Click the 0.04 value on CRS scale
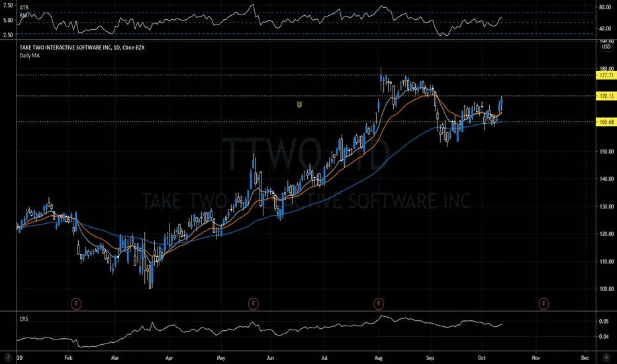 coord(604,336)
